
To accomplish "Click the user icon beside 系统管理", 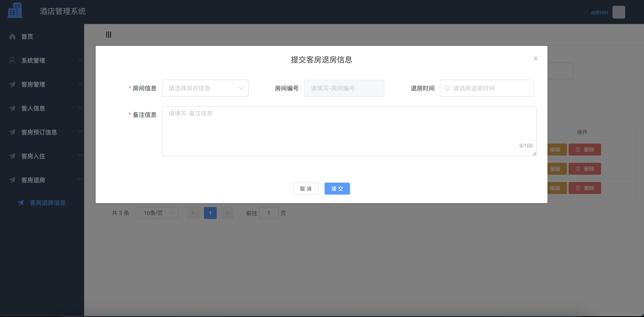I will [12, 60].
